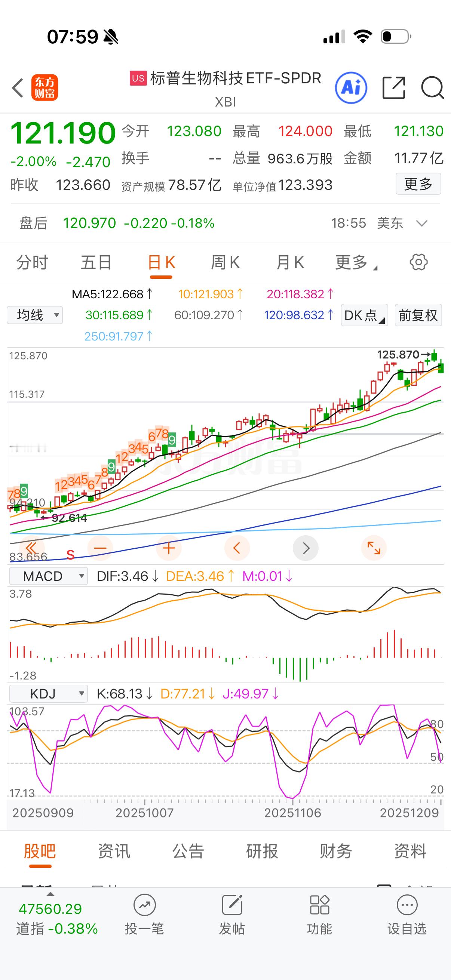This screenshot has height=980, width=451.
Task: Open the 均线 indicator dropdown
Action: pyautogui.click(x=35, y=315)
